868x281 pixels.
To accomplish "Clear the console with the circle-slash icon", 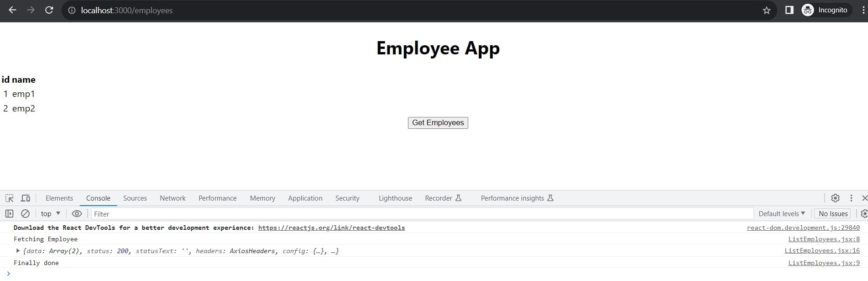I will [26, 214].
